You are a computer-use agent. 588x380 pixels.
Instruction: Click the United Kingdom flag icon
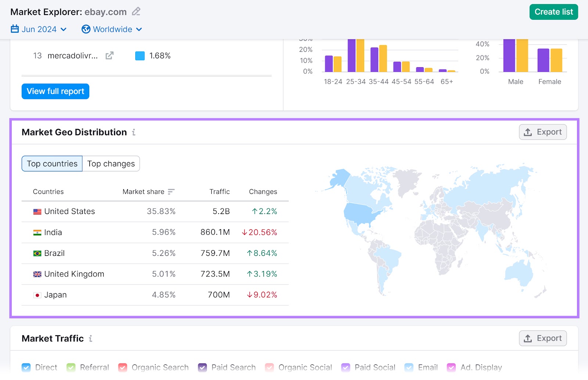(37, 274)
